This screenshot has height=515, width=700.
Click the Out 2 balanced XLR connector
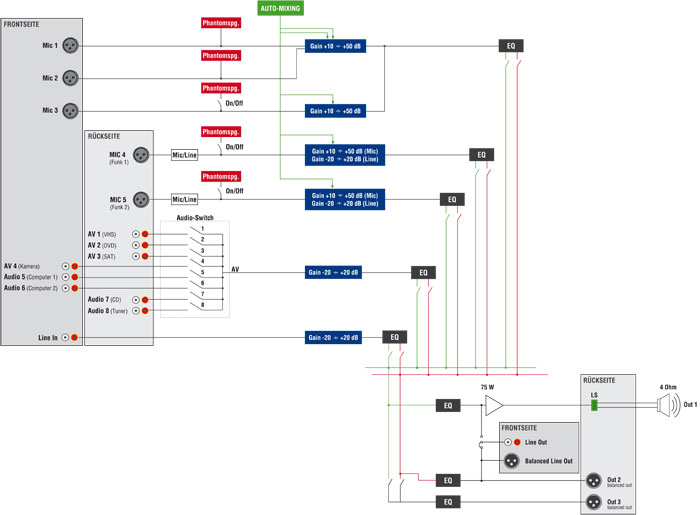click(593, 480)
